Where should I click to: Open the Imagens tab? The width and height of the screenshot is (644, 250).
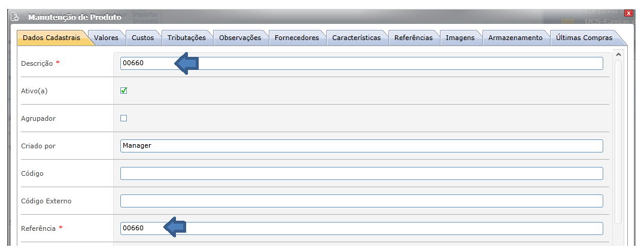click(460, 38)
